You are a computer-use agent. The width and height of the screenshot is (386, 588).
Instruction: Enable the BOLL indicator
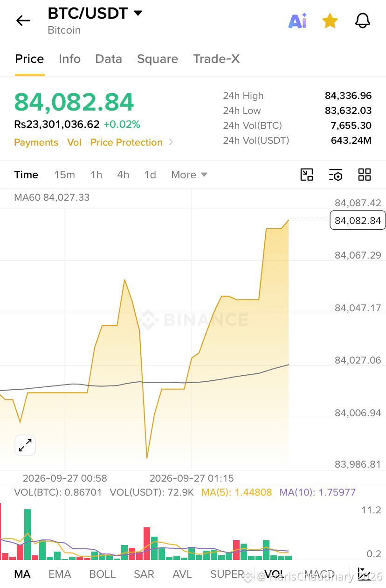point(103,574)
